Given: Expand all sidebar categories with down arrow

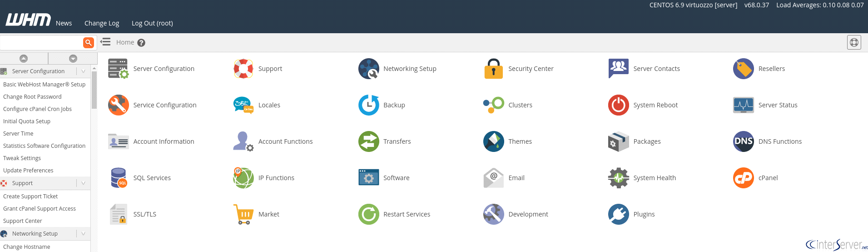Looking at the screenshot, I should tap(73, 58).
